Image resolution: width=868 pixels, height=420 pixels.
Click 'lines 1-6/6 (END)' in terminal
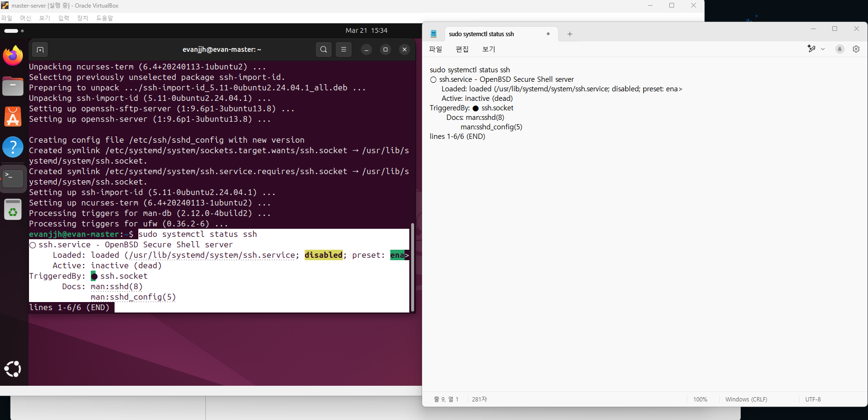[x=69, y=307]
